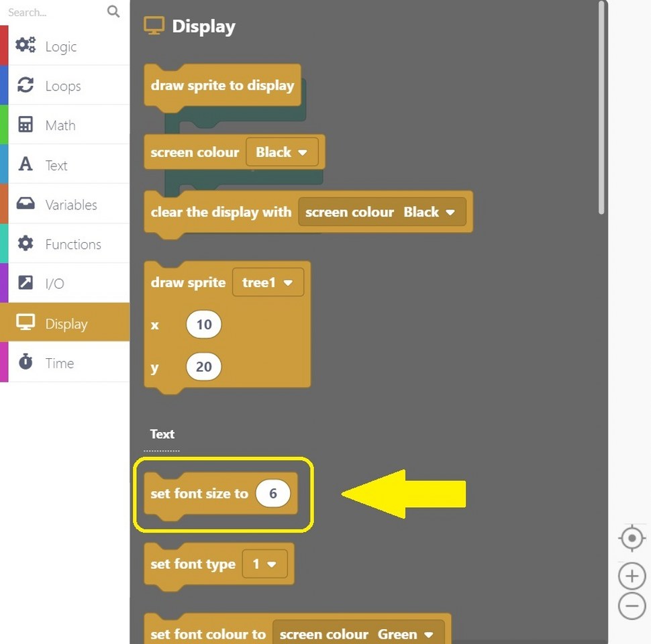Open the tree1 sprite dropdown
Viewport: 651px width, 644px height.
tap(268, 282)
